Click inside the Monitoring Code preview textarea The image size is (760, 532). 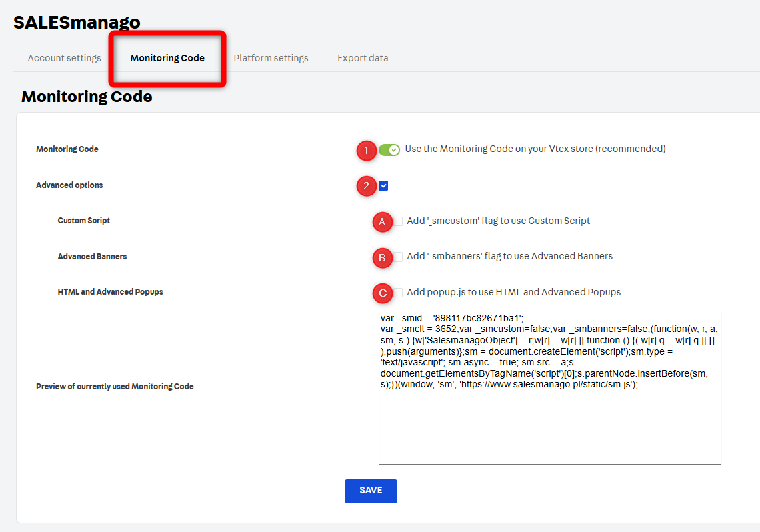(549, 387)
